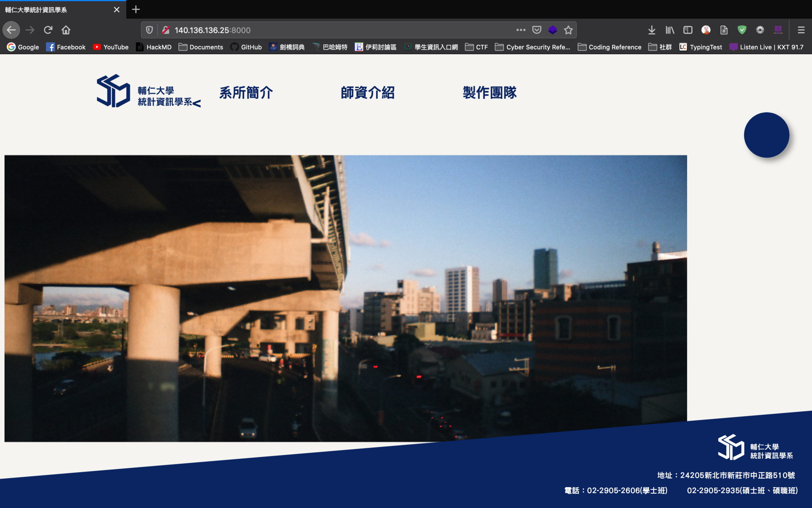Open the 師資介紹 navigation item
The image size is (812, 508).
point(368,93)
